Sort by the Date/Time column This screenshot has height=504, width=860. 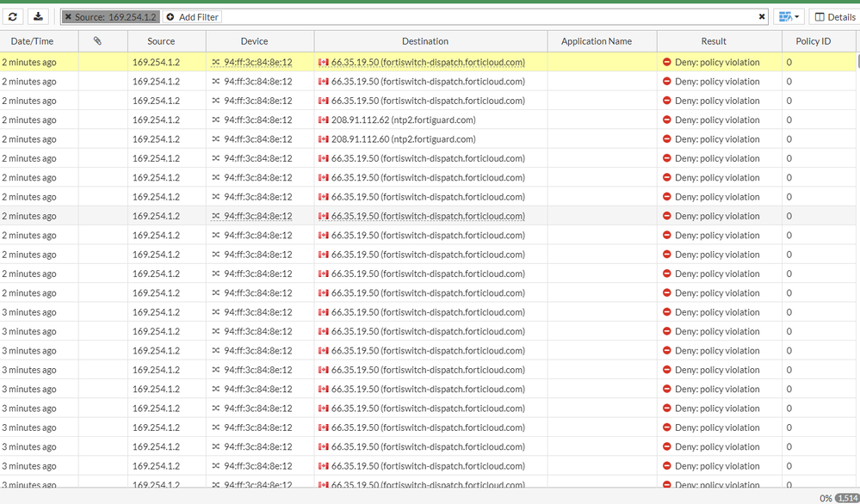click(32, 41)
